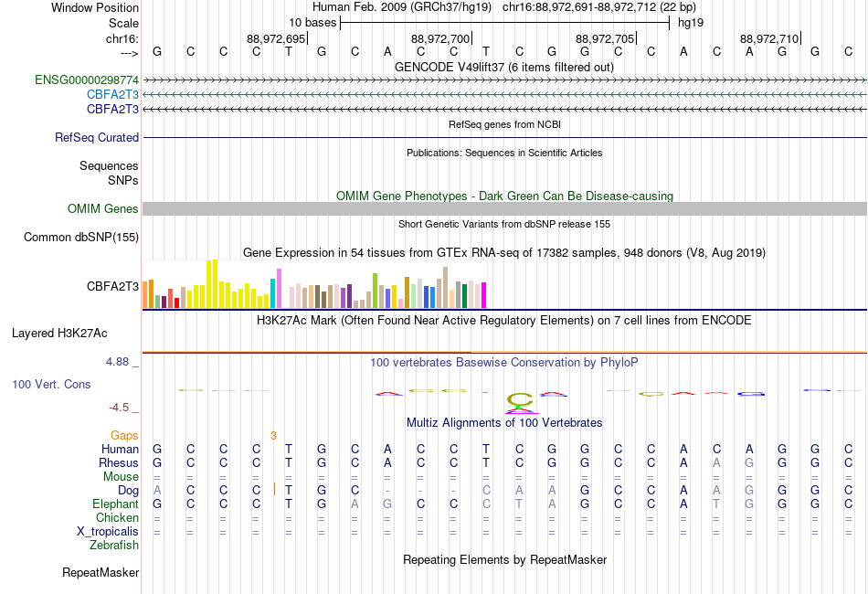Click the chr16:88,972,691-88,972,712 position text

click(599, 7)
